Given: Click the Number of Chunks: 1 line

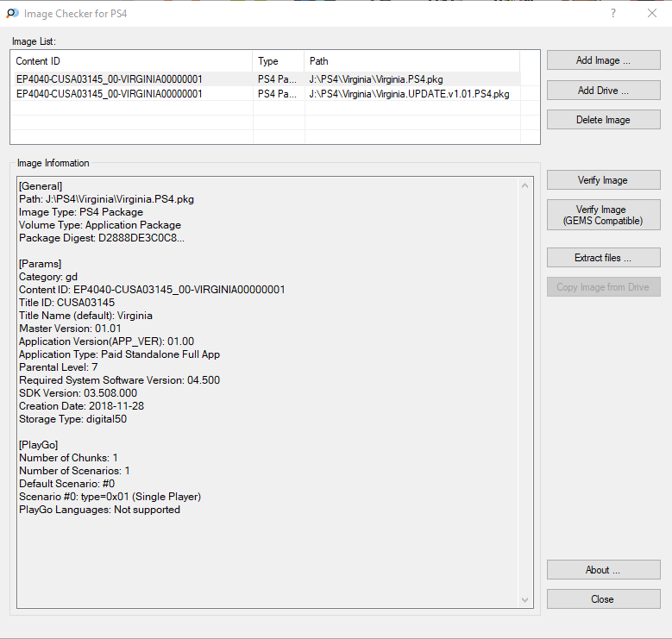Looking at the screenshot, I should (68, 457).
